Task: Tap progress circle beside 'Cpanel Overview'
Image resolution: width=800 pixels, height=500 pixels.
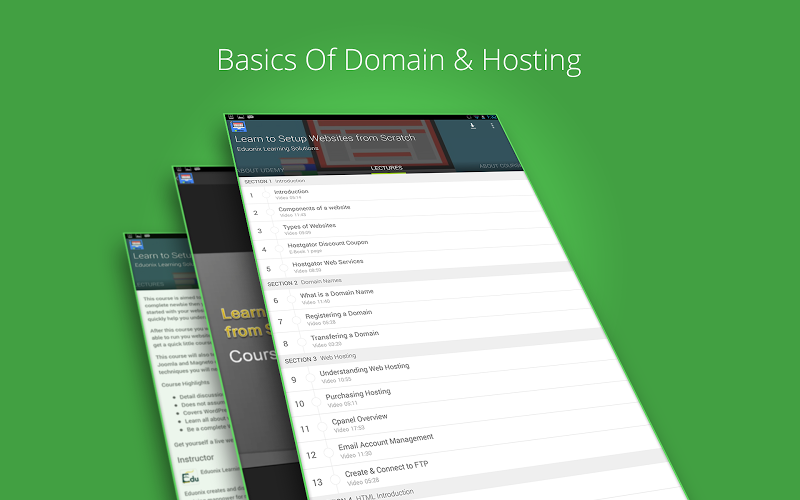Action: tap(322, 427)
